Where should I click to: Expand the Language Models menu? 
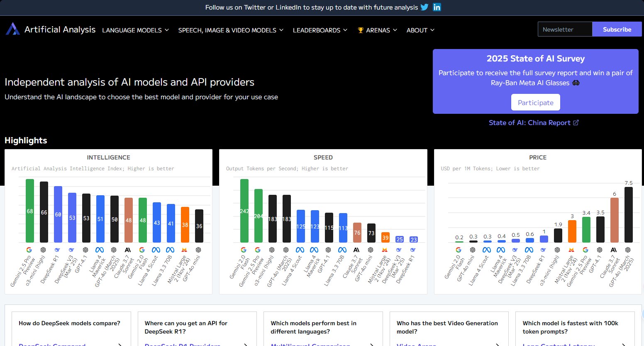click(x=136, y=30)
